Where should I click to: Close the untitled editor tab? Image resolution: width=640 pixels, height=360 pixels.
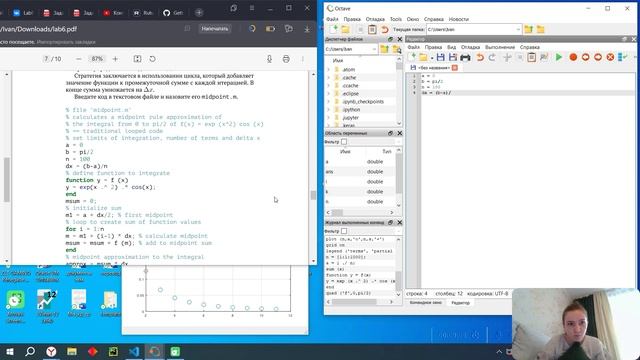(455, 68)
